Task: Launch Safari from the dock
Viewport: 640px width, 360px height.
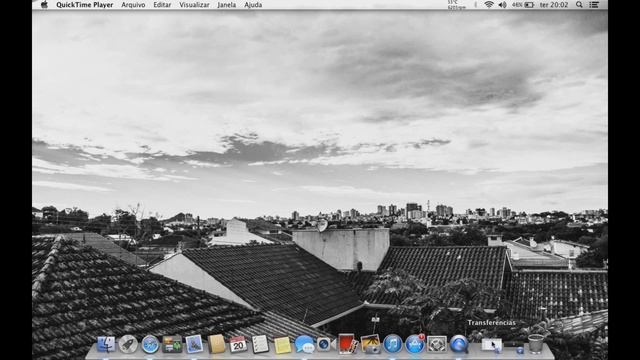Action: pos(150,344)
